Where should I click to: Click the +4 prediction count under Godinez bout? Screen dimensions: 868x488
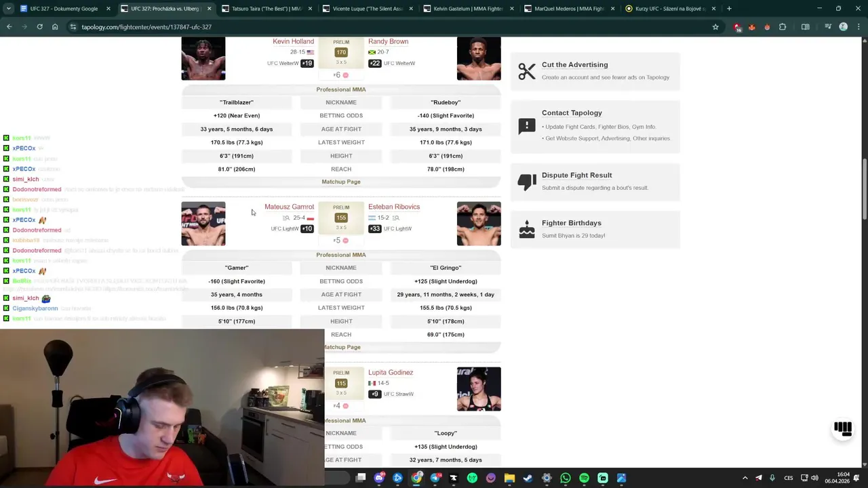340,406
